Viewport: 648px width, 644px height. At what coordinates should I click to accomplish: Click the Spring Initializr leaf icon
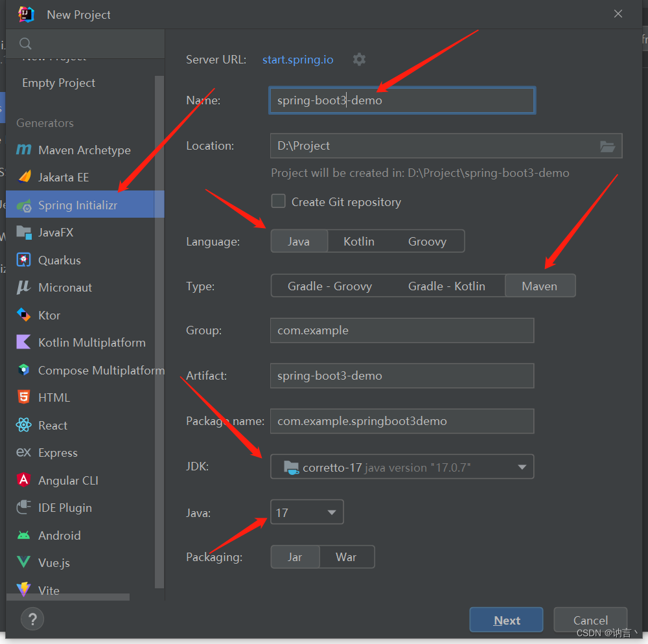point(24,205)
